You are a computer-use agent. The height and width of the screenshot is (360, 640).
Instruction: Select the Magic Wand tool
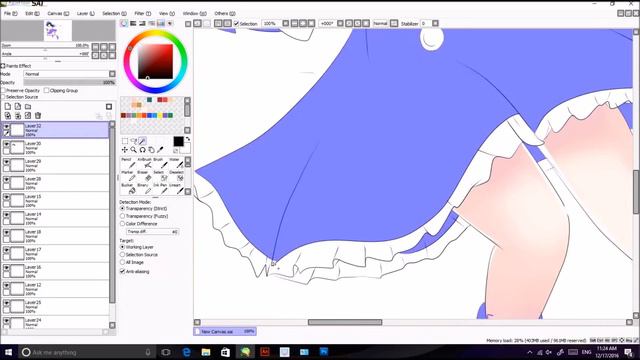(x=142, y=141)
